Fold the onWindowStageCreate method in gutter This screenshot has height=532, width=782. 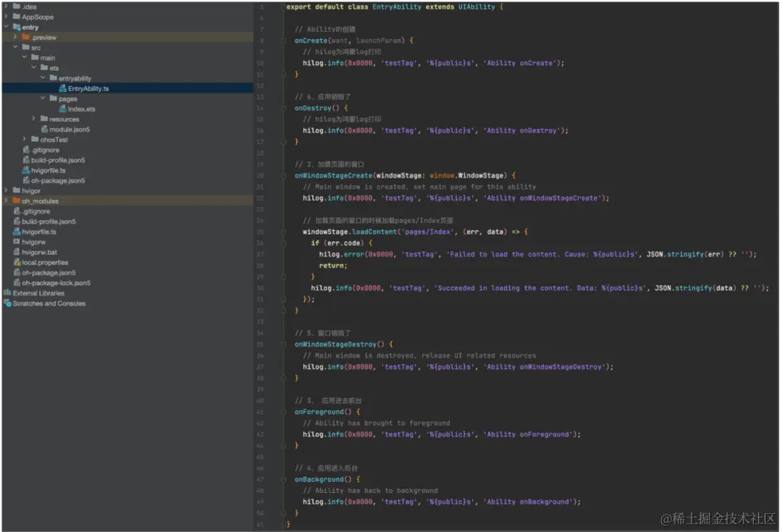283,175
